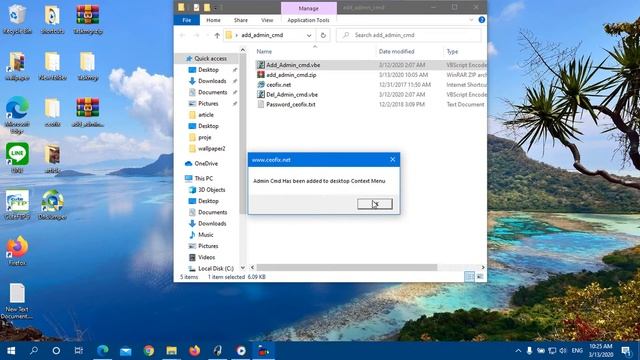Viewport: 640px width, 360px height.
Task: Show hidden system tray icons
Action: click(x=518, y=351)
